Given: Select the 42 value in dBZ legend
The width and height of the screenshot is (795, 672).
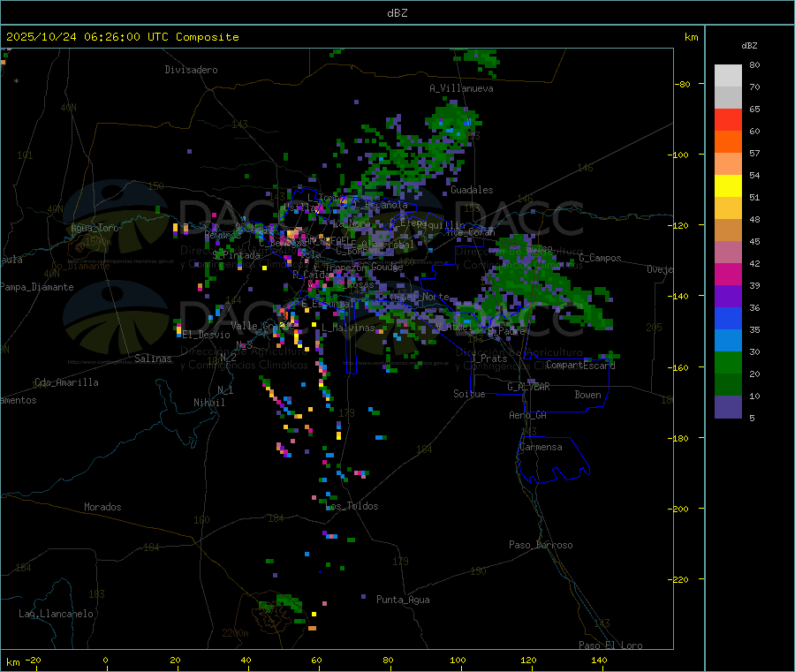Looking at the screenshot, I should pos(754,263).
